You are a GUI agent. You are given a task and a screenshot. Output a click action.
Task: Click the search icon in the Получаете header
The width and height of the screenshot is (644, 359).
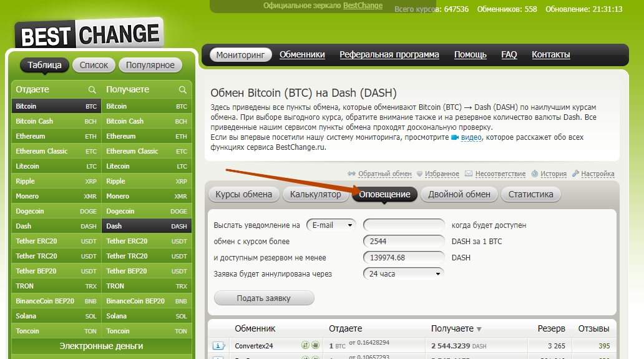click(x=183, y=89)
